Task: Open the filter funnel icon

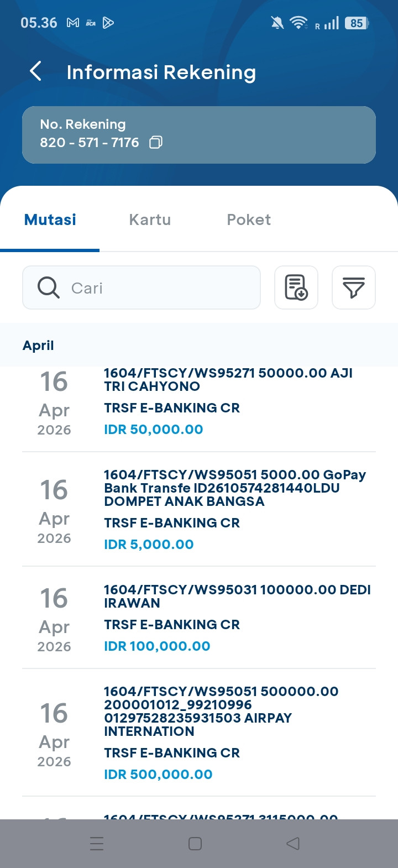Action: (x=353, y=287)
